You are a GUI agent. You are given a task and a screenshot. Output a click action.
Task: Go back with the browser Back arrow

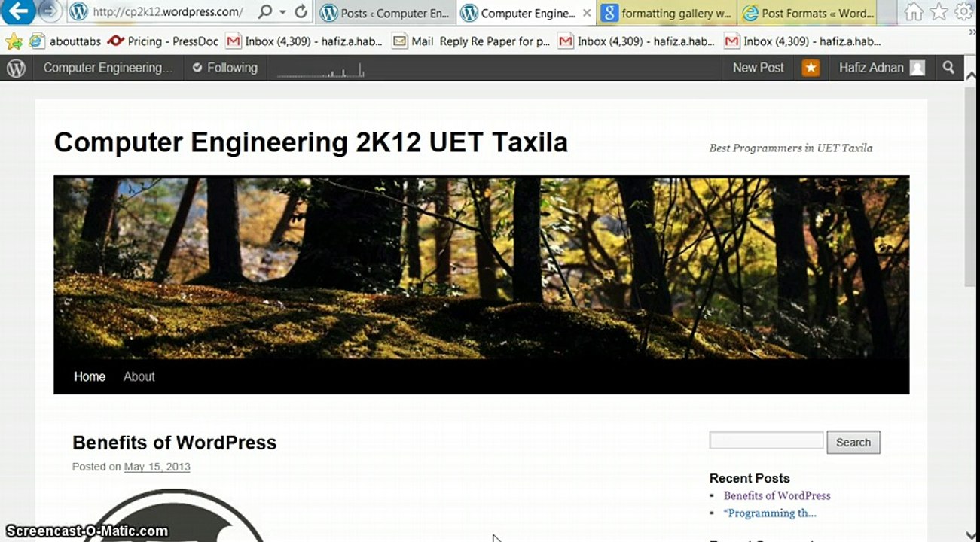[x=18, y=11]
